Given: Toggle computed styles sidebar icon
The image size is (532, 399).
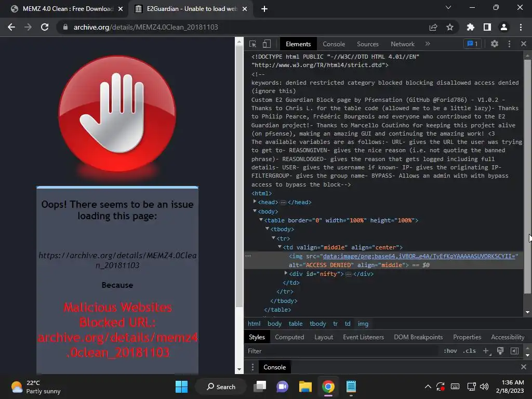Looking at the screenshot, I should [x=514, y=351].
